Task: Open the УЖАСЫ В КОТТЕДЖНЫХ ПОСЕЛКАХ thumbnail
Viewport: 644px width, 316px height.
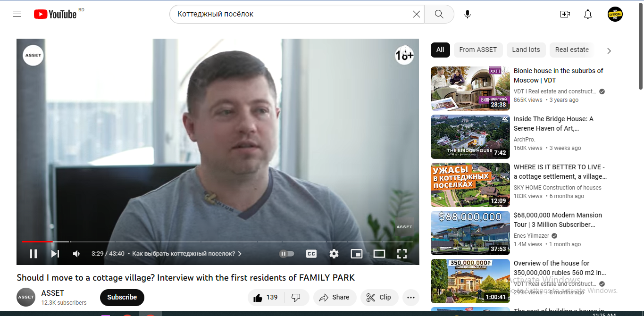Action: click(x=470, y=185)
